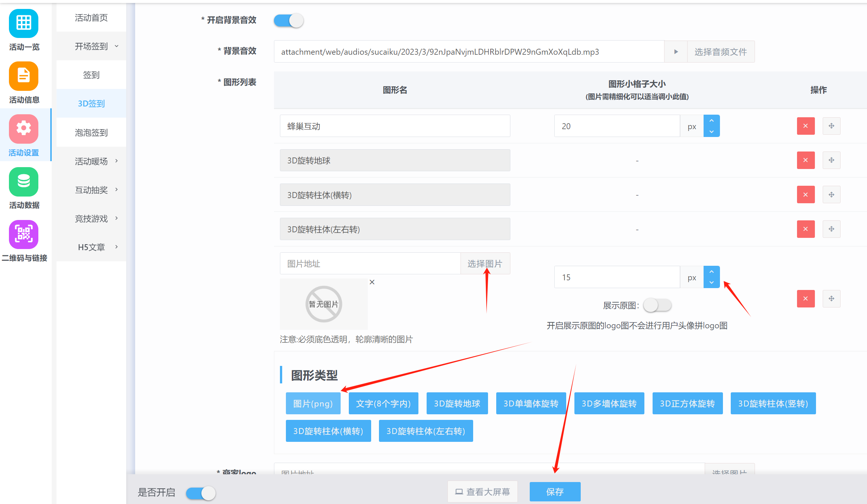This screenshot has height=504, width=867.
Task: Click the 图形类型 section heading
Action: [314, 375]
